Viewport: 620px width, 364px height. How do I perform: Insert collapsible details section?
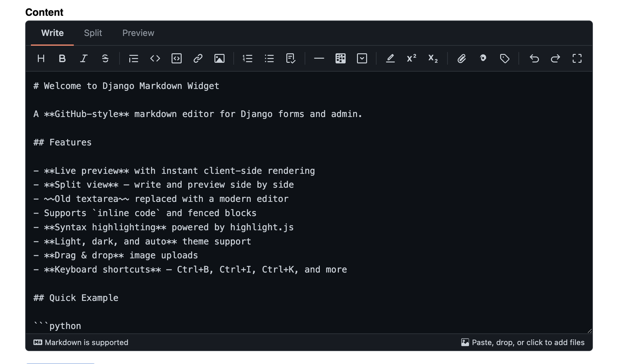362,58
